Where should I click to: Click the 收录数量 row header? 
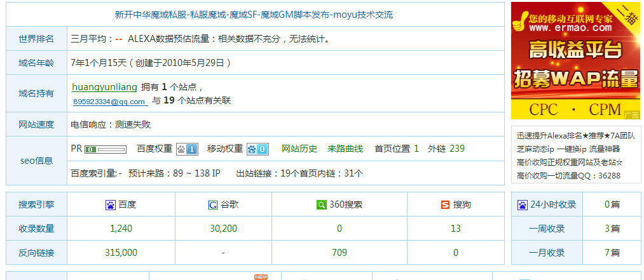[x=36, y=229]
